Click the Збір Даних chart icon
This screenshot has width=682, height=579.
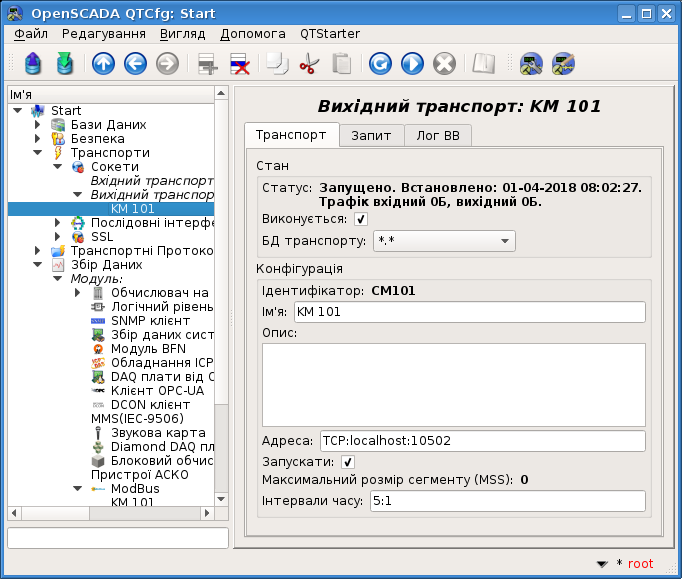coord(58,264)
